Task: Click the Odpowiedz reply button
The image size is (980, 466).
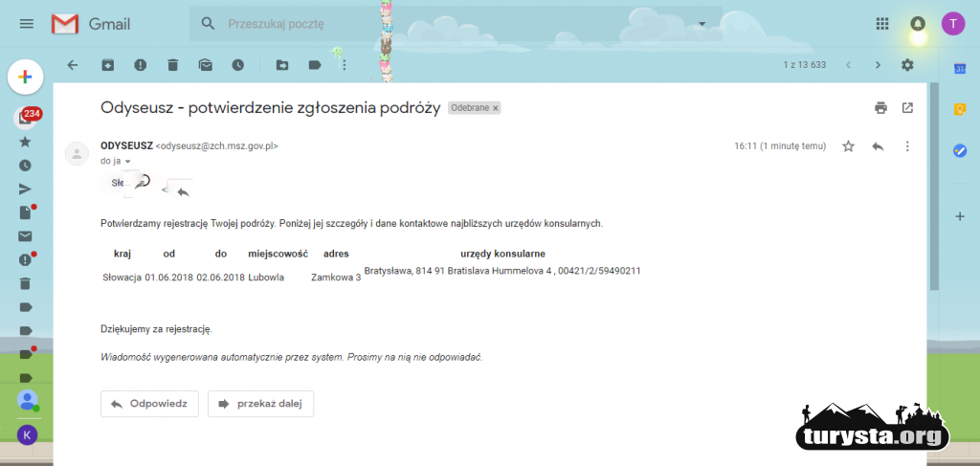Action: [x=149, y=404]
